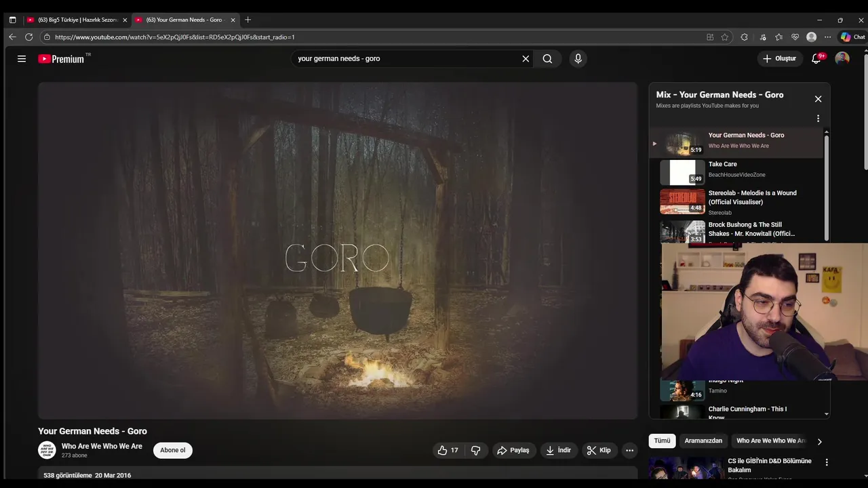
Task: Open the Oluştur create menu
Action: pyautogui.click(x=779, y=59)
